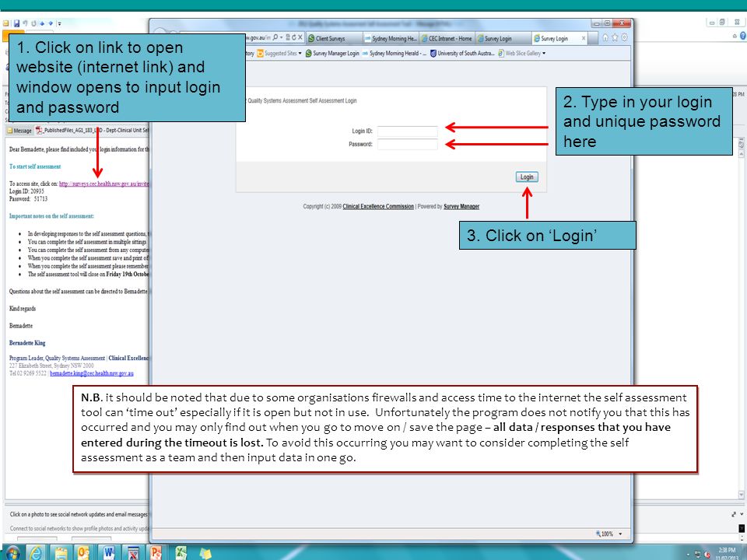Open the PublishedFiles PDF attachment in the email

pos(92,130)
